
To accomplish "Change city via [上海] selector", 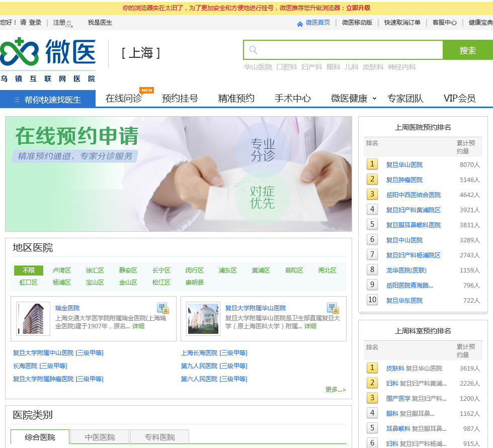I will point(141,53).
